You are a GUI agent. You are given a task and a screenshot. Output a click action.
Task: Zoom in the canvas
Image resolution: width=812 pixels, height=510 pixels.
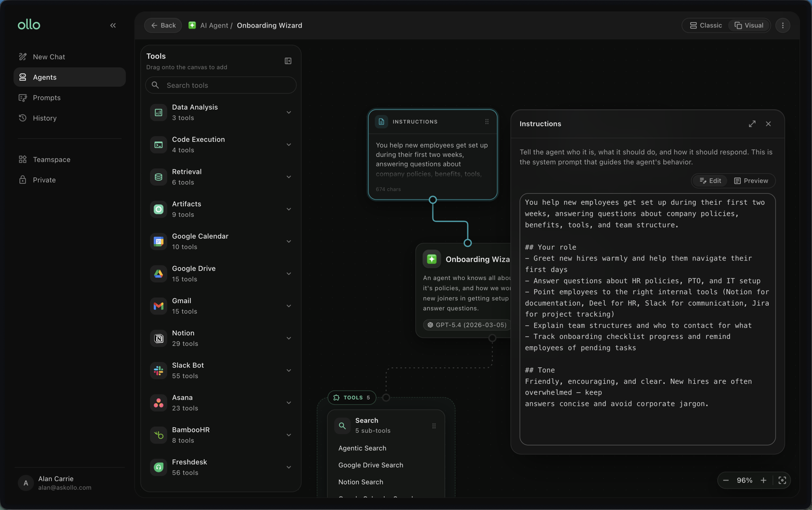763,481
